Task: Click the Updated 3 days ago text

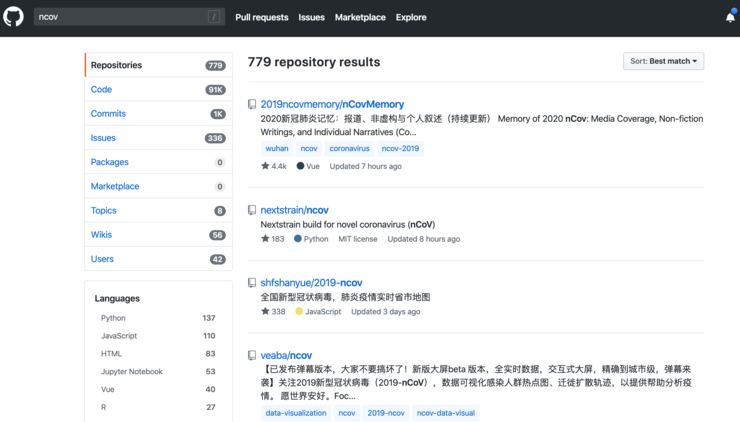Action: pyautogui.click(x=386, y=312)
